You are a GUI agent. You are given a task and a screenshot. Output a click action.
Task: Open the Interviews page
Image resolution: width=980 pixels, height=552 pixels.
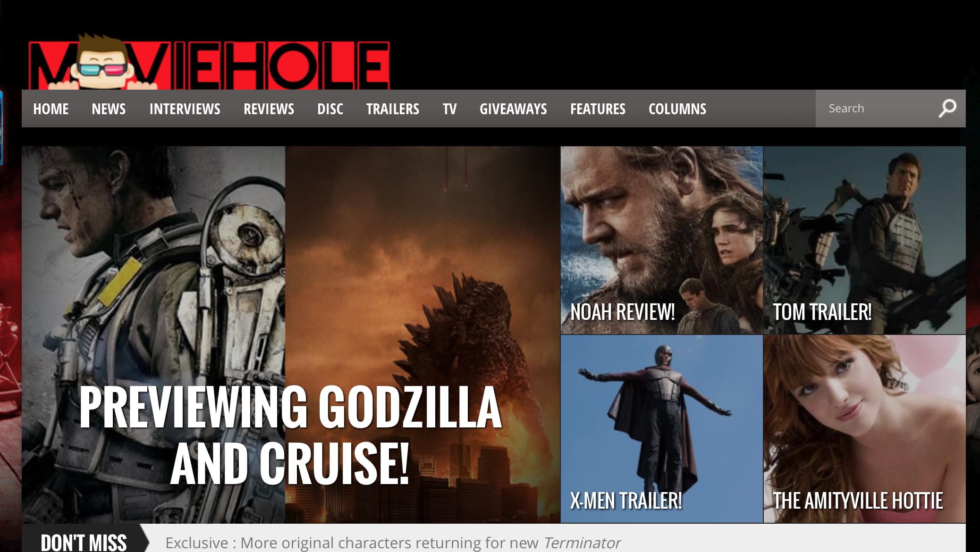coord(185,109)
